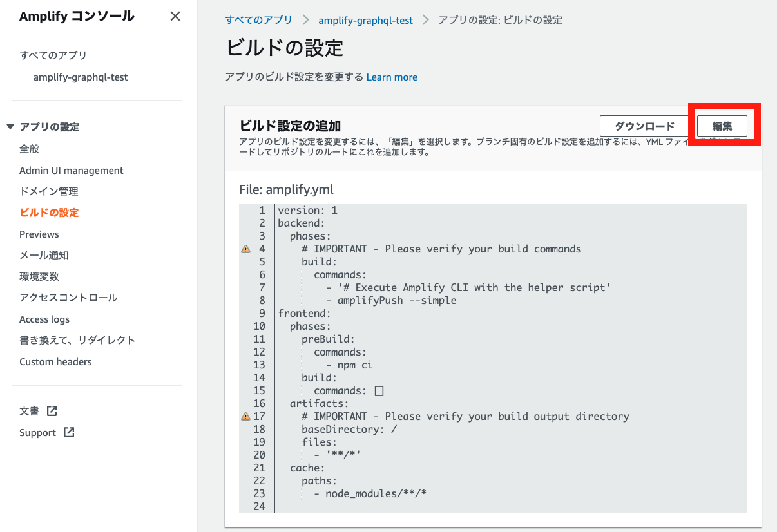Open external link icon next to Support
The image size is (777, 532).
pyautogui.click(x=69, y=432)
